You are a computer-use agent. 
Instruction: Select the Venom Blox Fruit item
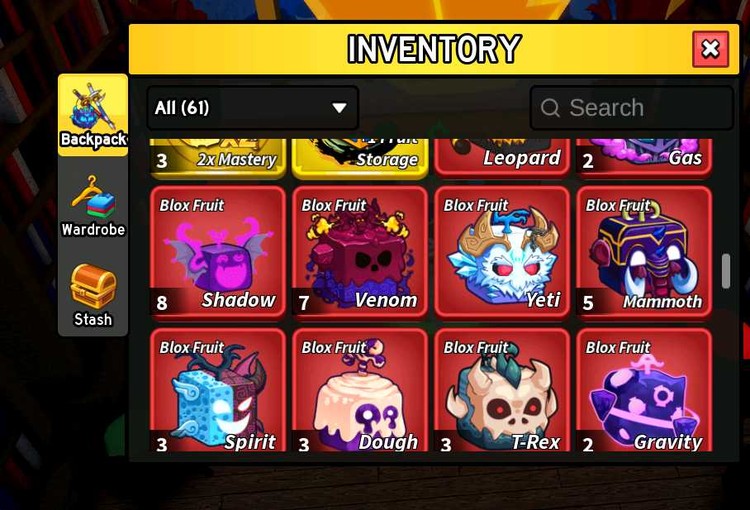(x=360, y=252)
